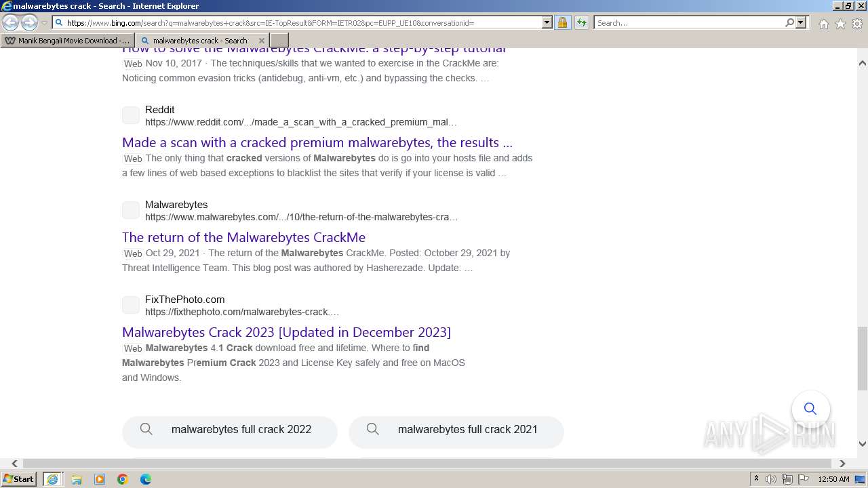Open 'The return of the Malwarebytes CrackMe'
The height and width of the screenshot is (488, 868).
(243, 237)
